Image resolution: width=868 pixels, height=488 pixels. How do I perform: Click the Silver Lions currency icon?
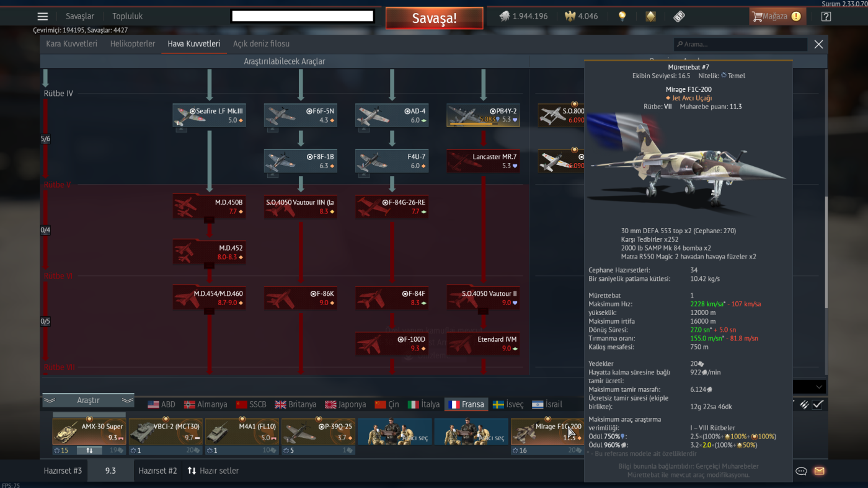coord(505,16)
